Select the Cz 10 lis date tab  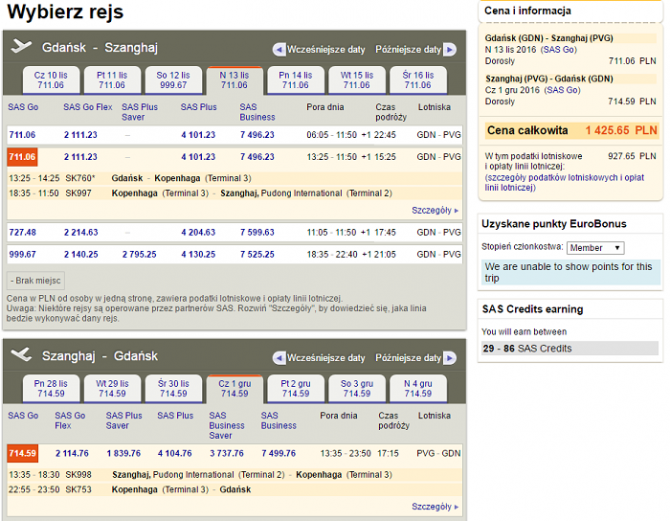[51, 80]
